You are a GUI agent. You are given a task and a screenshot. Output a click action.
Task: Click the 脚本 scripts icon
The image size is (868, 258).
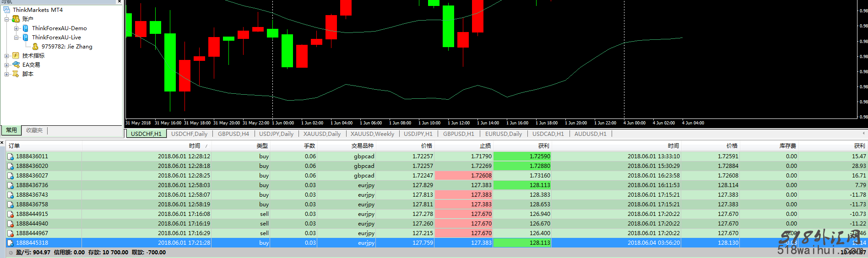(16, 74)
